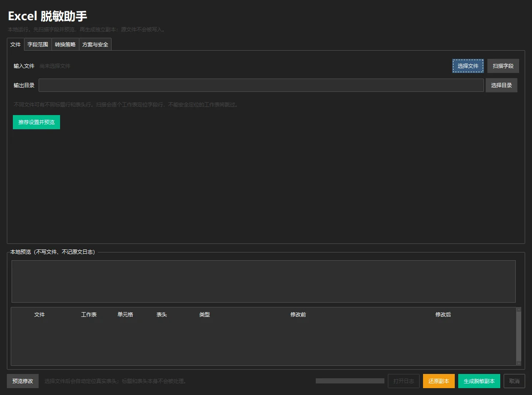Click the 类型 column header
The width and height of the screenshot is (532, 395).
pos(205,315)
